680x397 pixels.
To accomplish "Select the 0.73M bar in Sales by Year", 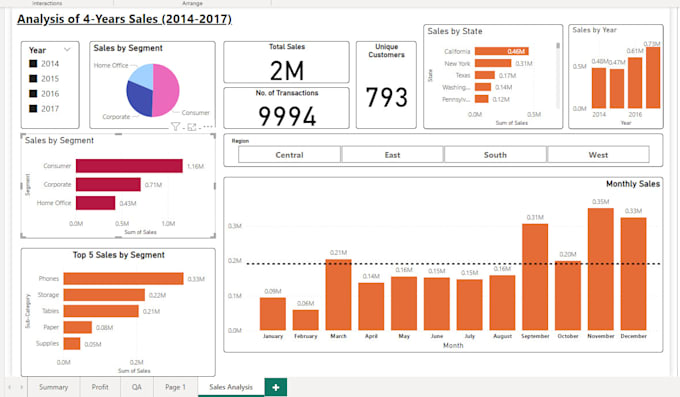I will click(653, 78).
